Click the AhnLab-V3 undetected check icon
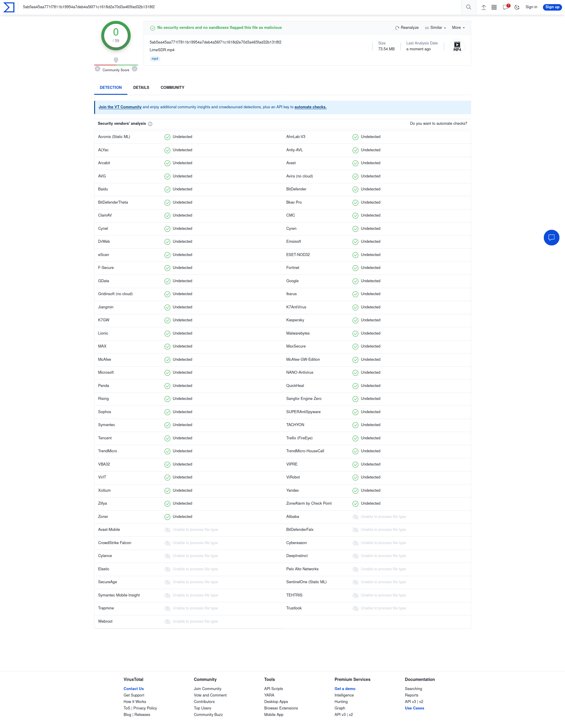565x728 pixels. tap(355, 137)
